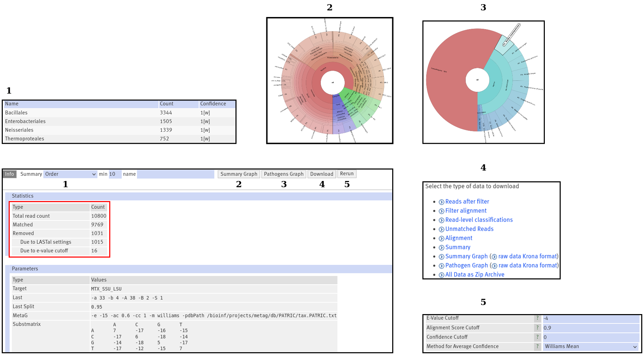Open the help icon for Confidence Cutoff
This screenshot has height=355, width=644.
538,337
